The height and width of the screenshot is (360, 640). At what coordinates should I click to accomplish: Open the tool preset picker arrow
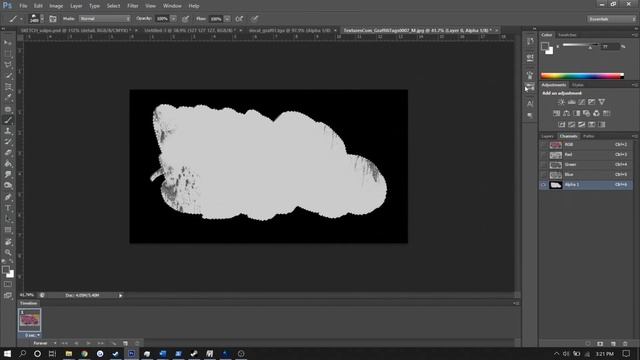click(21, 19)
